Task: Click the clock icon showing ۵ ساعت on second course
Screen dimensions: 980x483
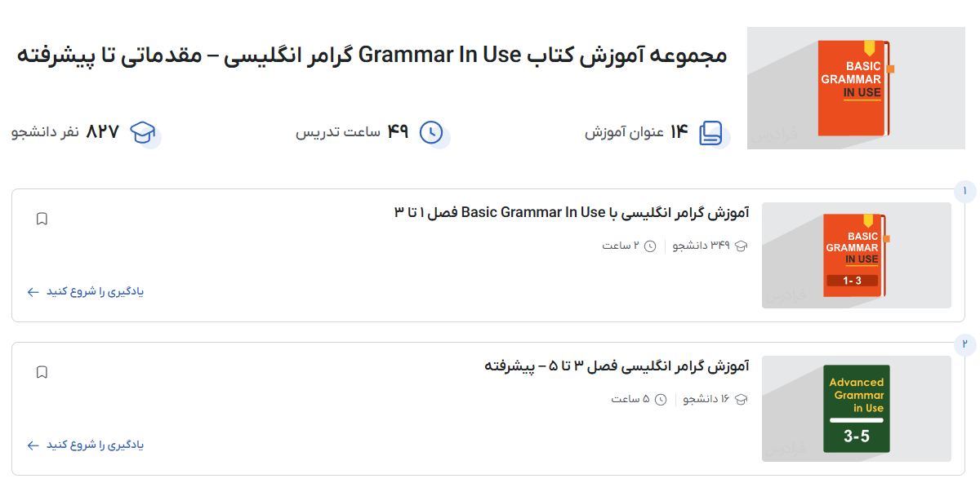Action: tap(661, 399)
